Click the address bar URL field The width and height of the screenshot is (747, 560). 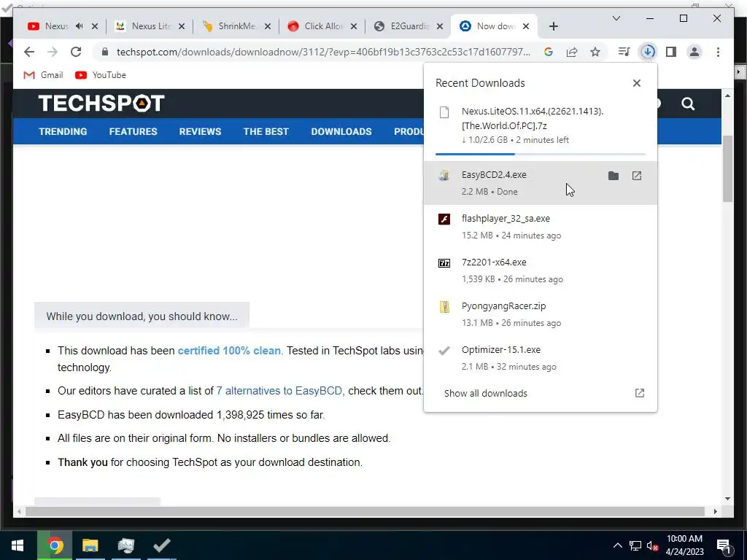(323, 52)
